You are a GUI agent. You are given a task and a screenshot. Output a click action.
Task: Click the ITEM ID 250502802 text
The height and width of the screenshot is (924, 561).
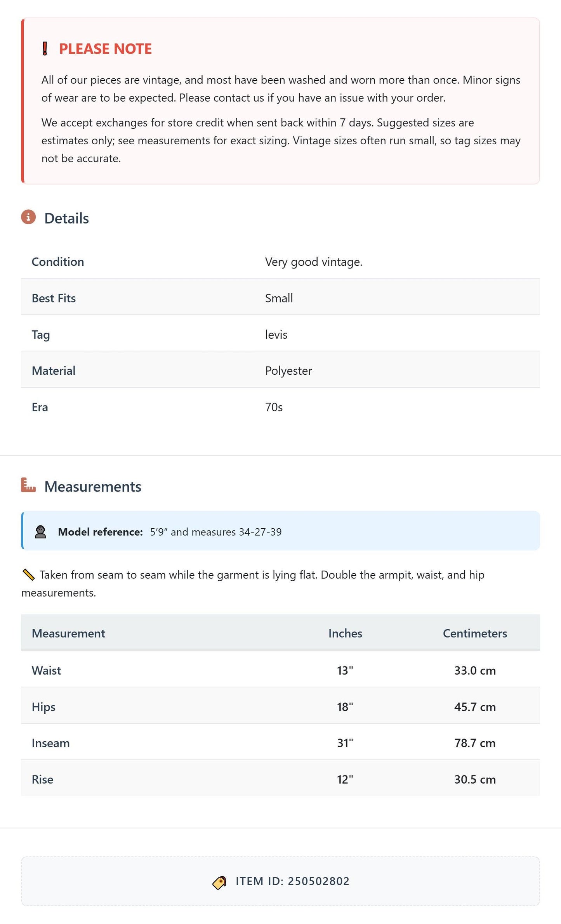292,881
